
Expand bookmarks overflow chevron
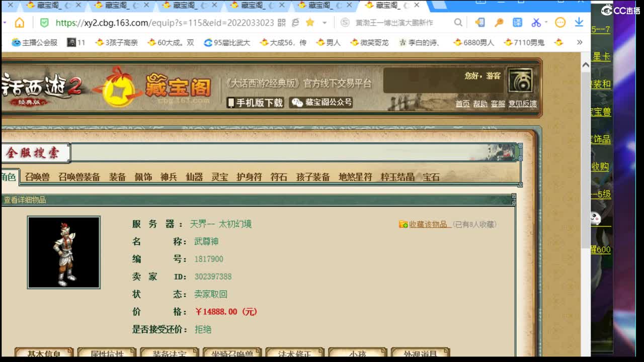[580, 43]
